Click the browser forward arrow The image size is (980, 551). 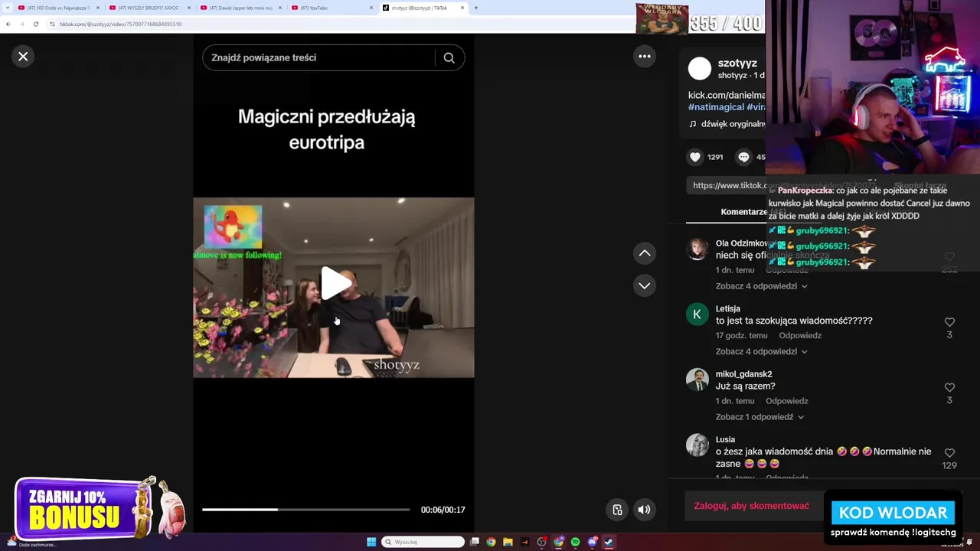(x=21, y=24)
